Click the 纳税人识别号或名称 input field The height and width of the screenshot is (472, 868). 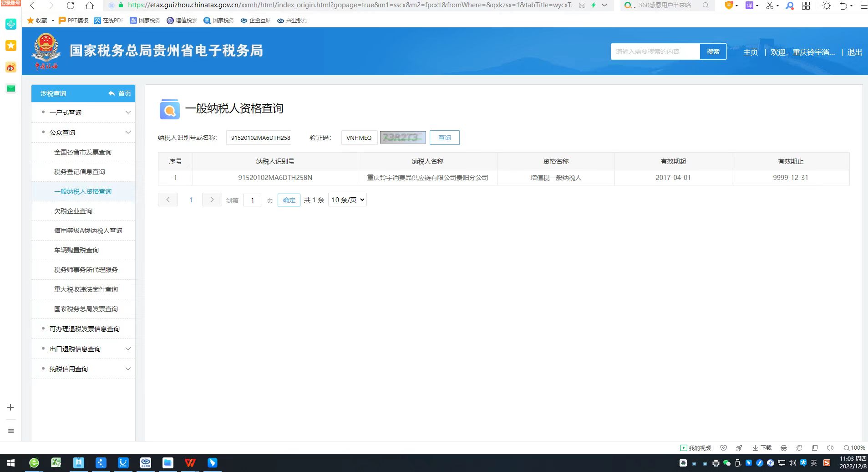click(x=260, y=138)
